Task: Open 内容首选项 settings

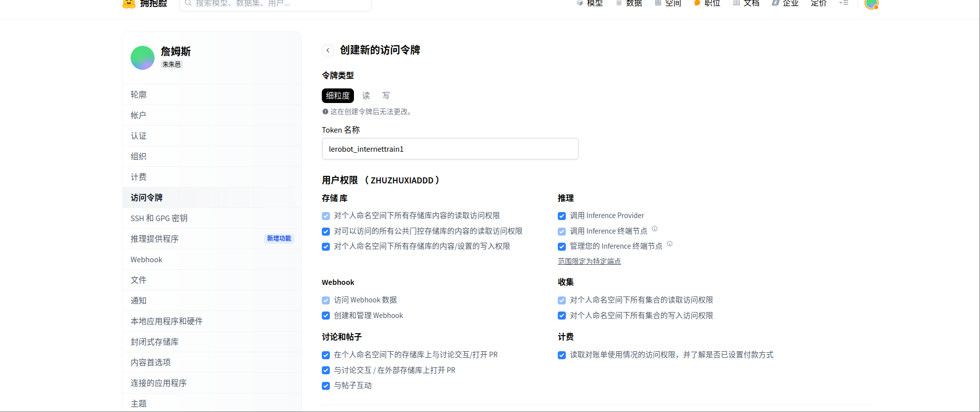Action: tap(212, 362)
